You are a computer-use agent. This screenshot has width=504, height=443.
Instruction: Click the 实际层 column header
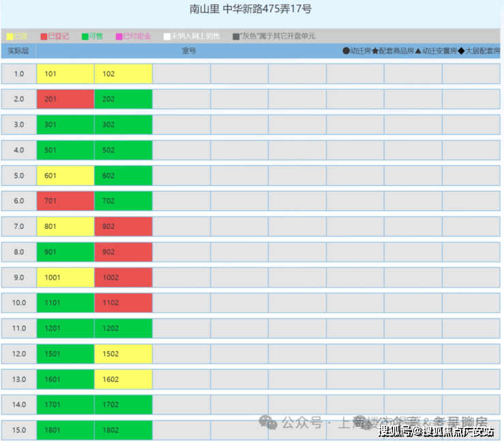pyautogui.click(x=18, y=51)
